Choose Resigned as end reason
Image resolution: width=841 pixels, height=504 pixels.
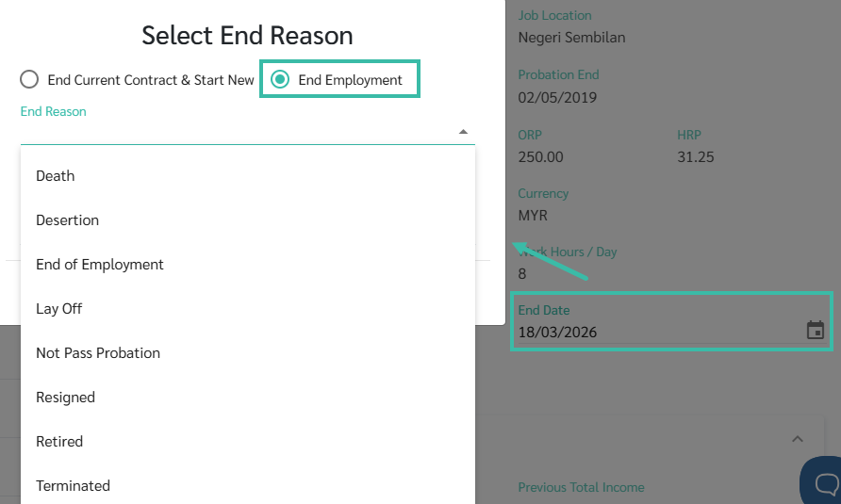pos(65,398)
